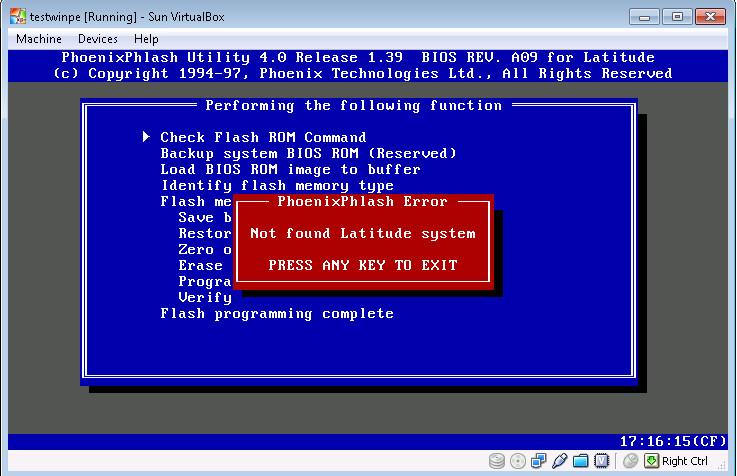Image resolution: width=737 pixels, height=476 pixels.
Task: Click 'PRESS ANY KEY TO EXIT' text
Action: (362, 265)
